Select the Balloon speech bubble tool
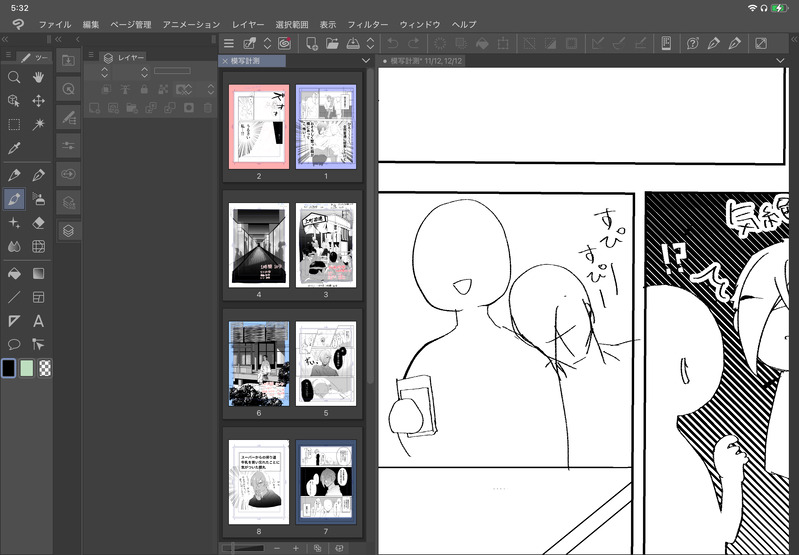Viewport: 799px width, 555px height. point(14,345)
